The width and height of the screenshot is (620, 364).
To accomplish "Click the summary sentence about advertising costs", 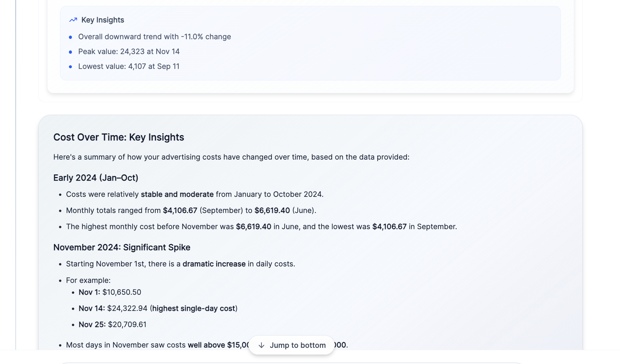I will (231, 157).
